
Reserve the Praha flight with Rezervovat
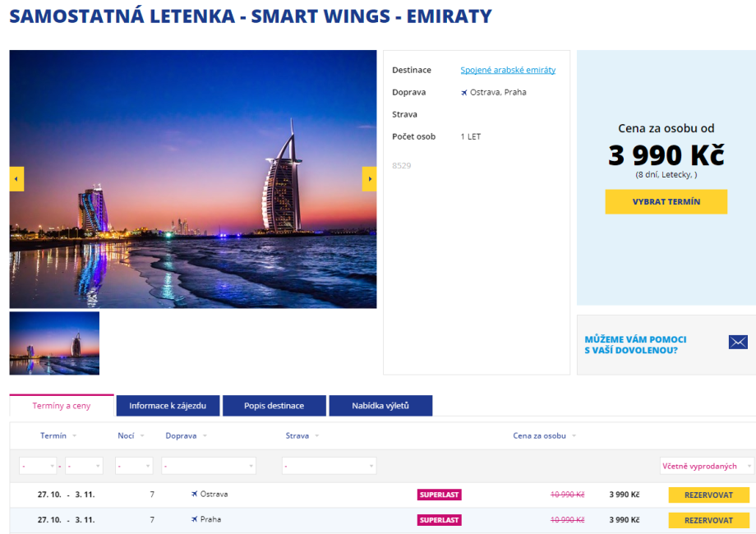[x=708, y=520]
